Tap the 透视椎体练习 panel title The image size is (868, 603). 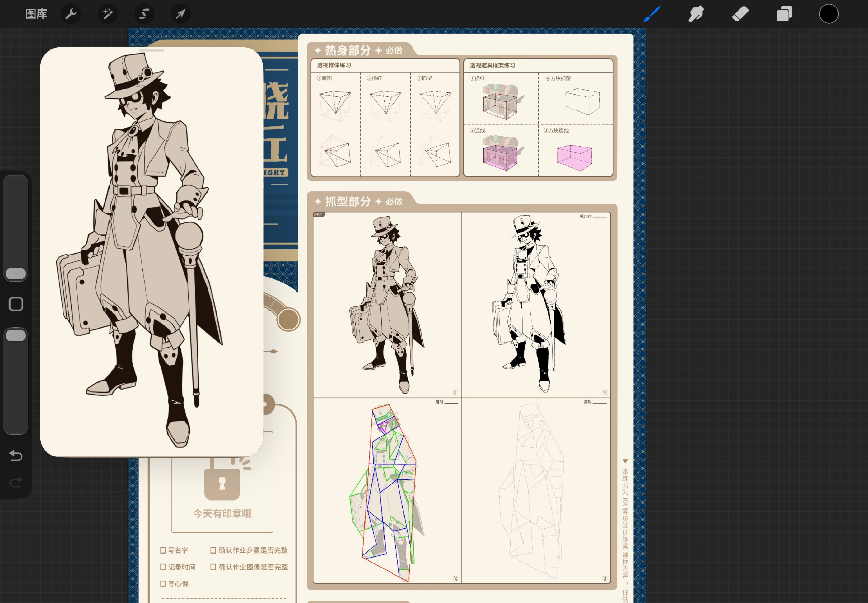[x=334, y=65]
